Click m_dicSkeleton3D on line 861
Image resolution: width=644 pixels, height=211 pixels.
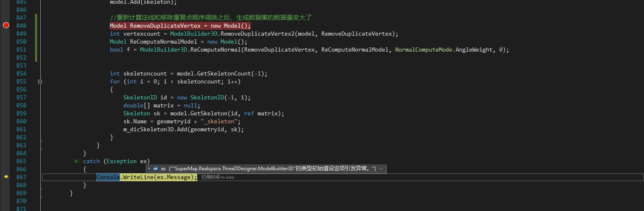[x=148, y=129]
